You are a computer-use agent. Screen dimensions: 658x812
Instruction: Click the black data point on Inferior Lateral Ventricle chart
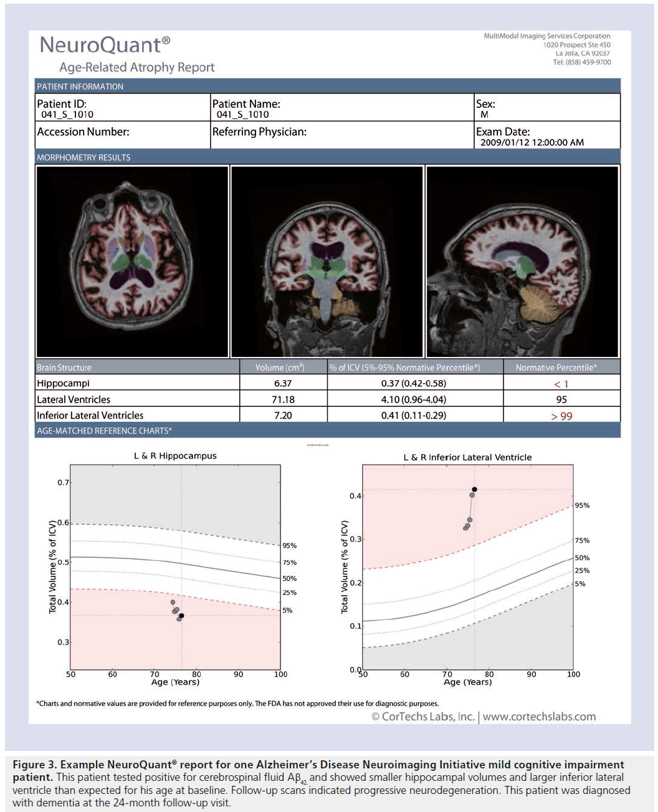coord(474,490)
